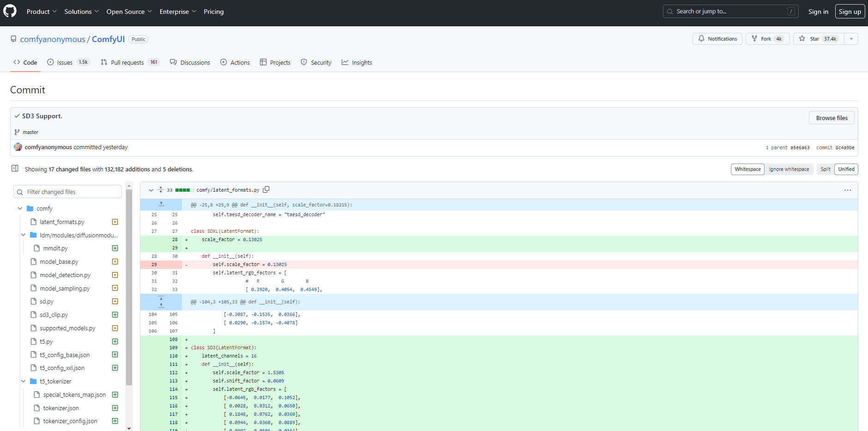
Task: Open the Enterprise dropdown menu
Action: (x=178, y=12)
